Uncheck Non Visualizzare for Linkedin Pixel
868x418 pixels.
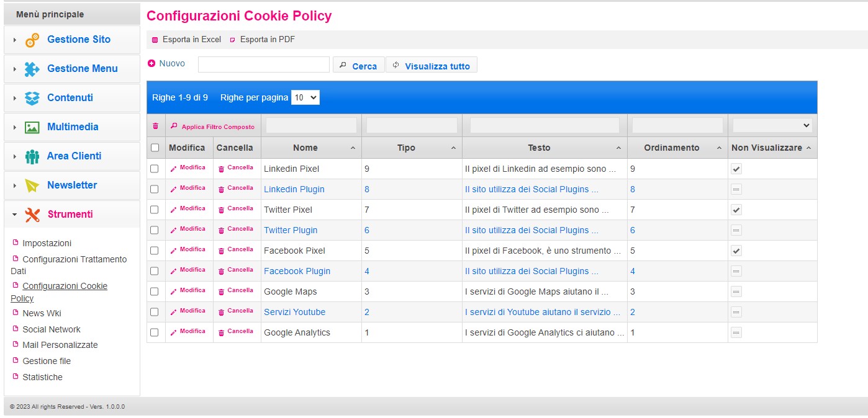click(x=736, y=169)
